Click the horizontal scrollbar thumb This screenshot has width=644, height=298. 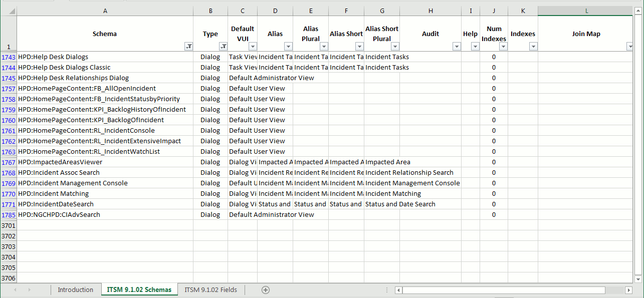(x=503, y=290)
